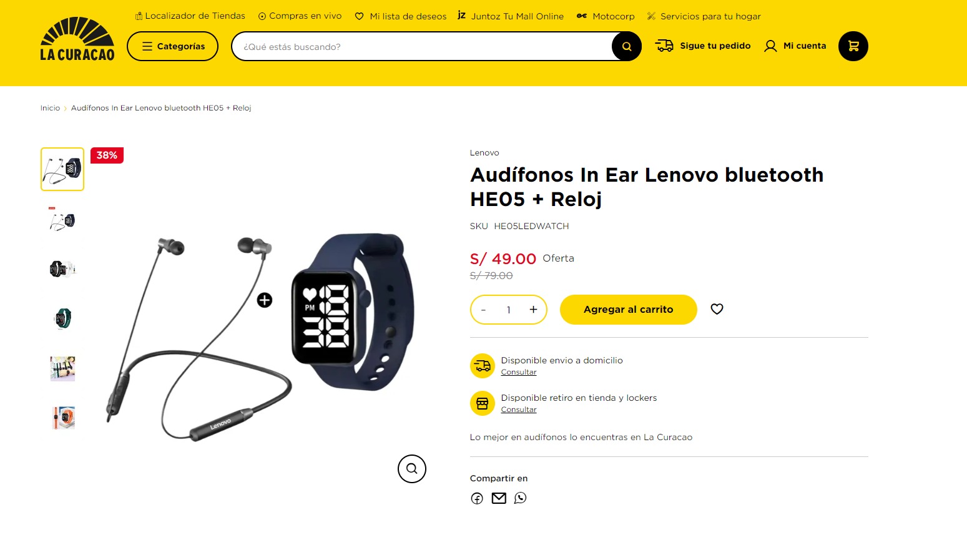The width and height of the screenshot is (967, 560).
Task: Click La Curacao logo
Action: coord(77,39)
